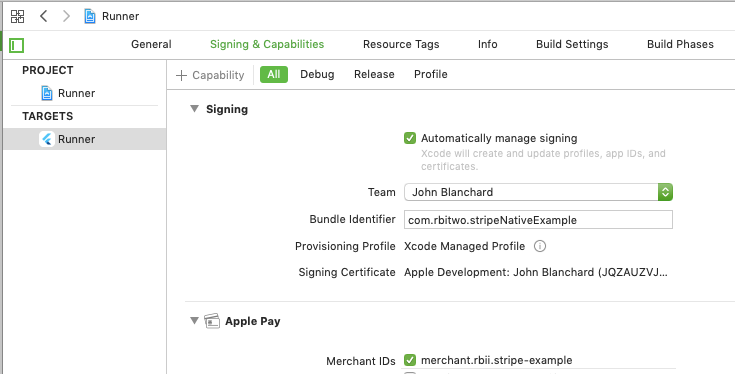Switch to Build Settings tab
Screen dimensions: 735x374
572,45
